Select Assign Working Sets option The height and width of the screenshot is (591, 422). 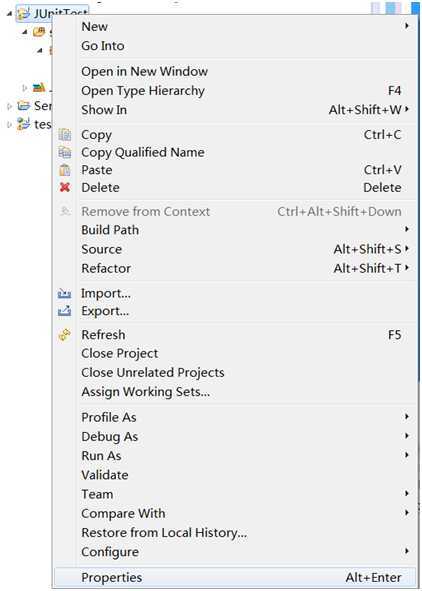(235, 392)
